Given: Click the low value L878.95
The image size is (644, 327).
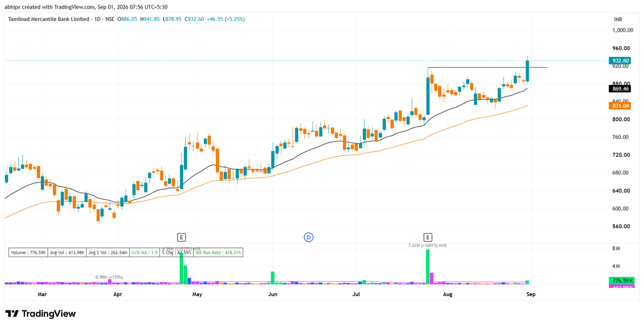Looking at the screenshot, I should pyautogui.click(x=172, y=19).
